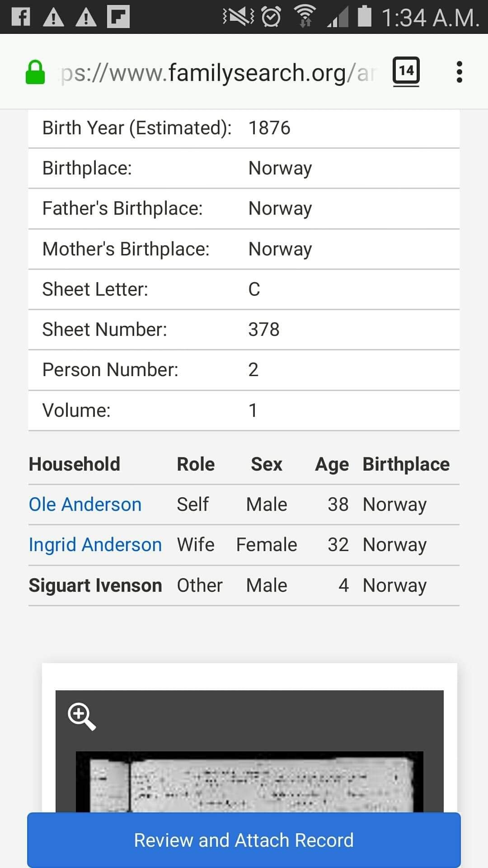
Task: Tap the green secure padlock icon
Action: pyautogui.click(x=35, y=73)
